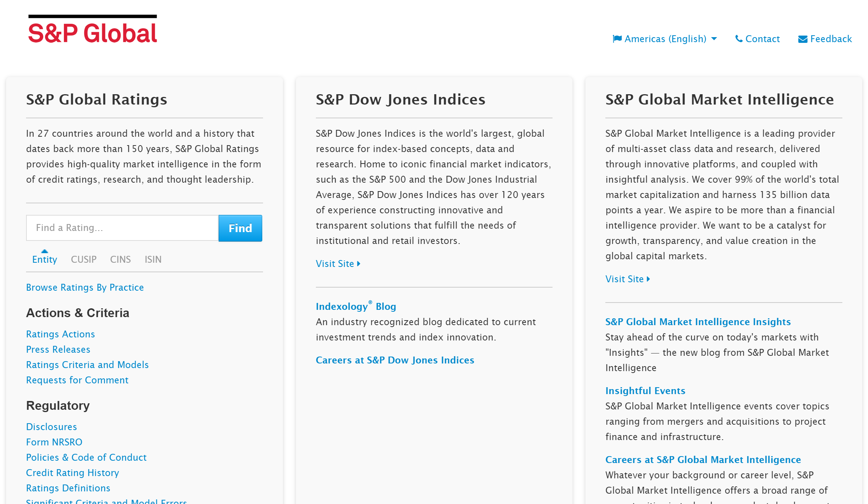Click Visit Site arrow under Dow Jones Indices
This screenshot has width=868, height=504.
[358, 263]
